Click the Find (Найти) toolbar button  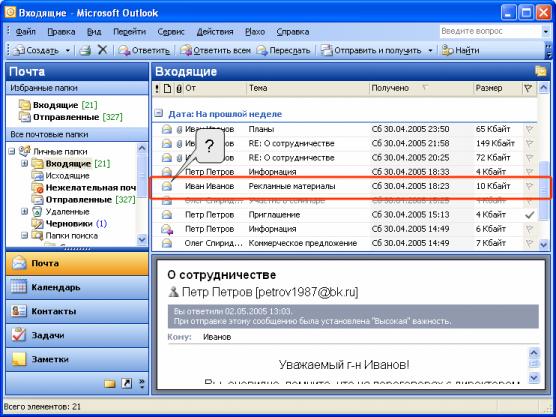pos(460,50)
